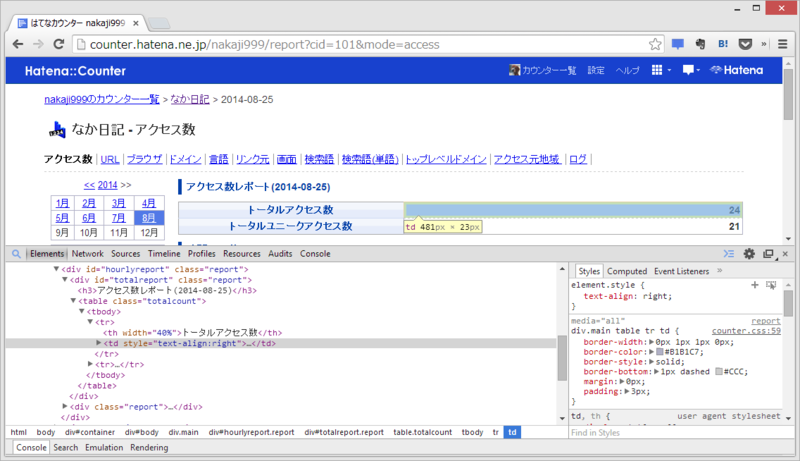Open the Evernote elephant extension

(x=701, y=44)
